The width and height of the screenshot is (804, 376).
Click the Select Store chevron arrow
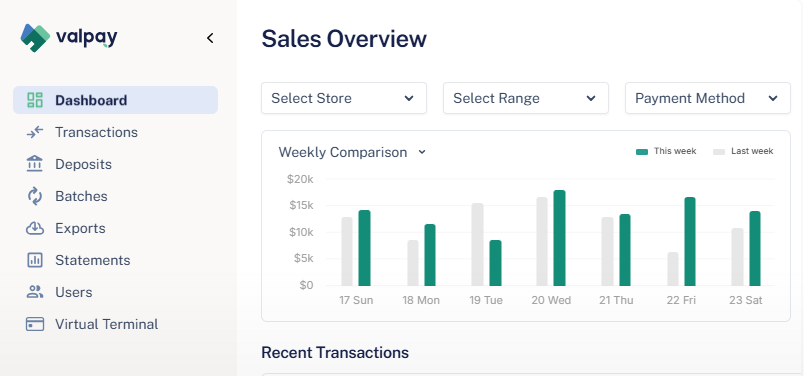(409, 98)
